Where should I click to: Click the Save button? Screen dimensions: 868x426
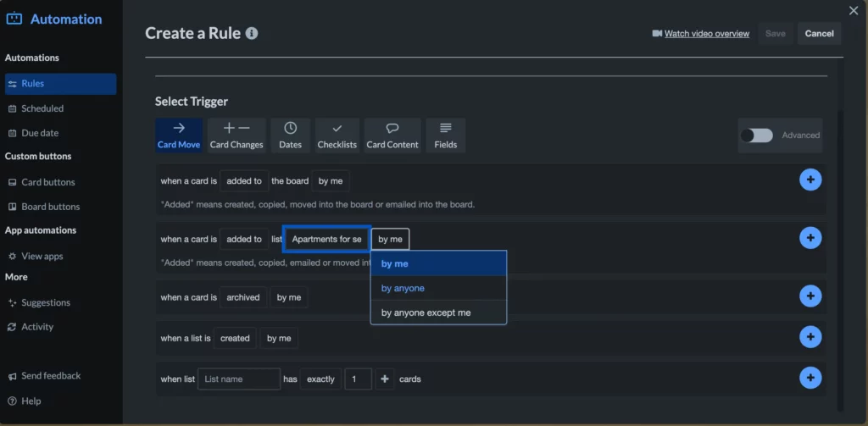(x=775, y=33)
